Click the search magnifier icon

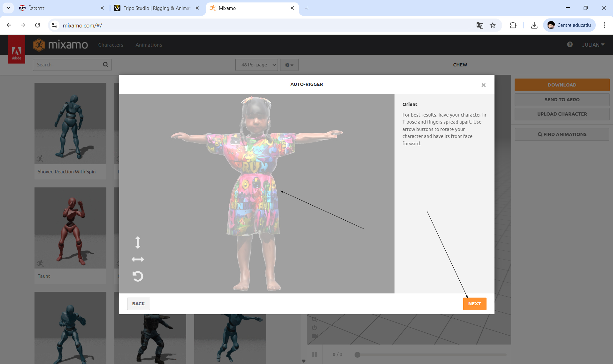[x=105, y=65]
